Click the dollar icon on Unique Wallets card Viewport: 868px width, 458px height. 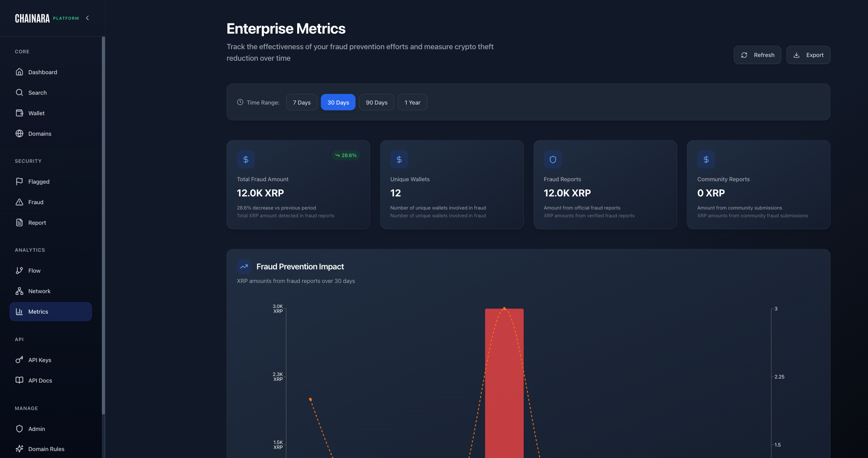click(x=399, y=160)
